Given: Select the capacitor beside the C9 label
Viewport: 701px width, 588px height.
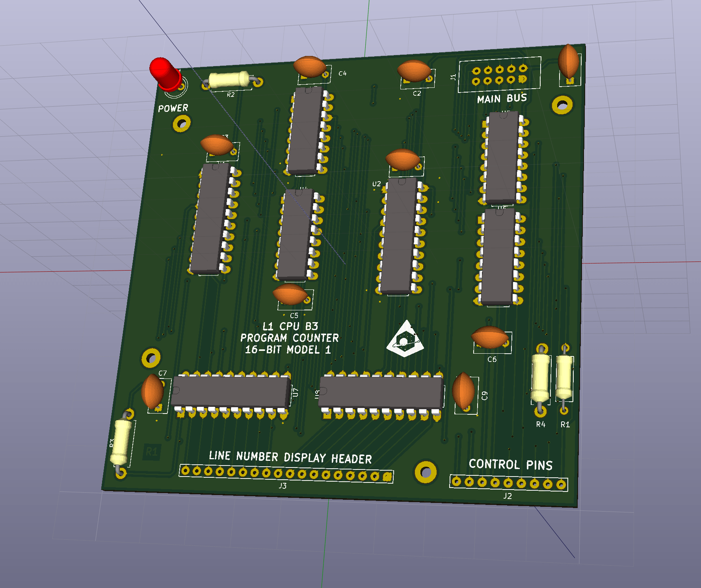Looking at the screenshot, I should (x=463, y=391).
